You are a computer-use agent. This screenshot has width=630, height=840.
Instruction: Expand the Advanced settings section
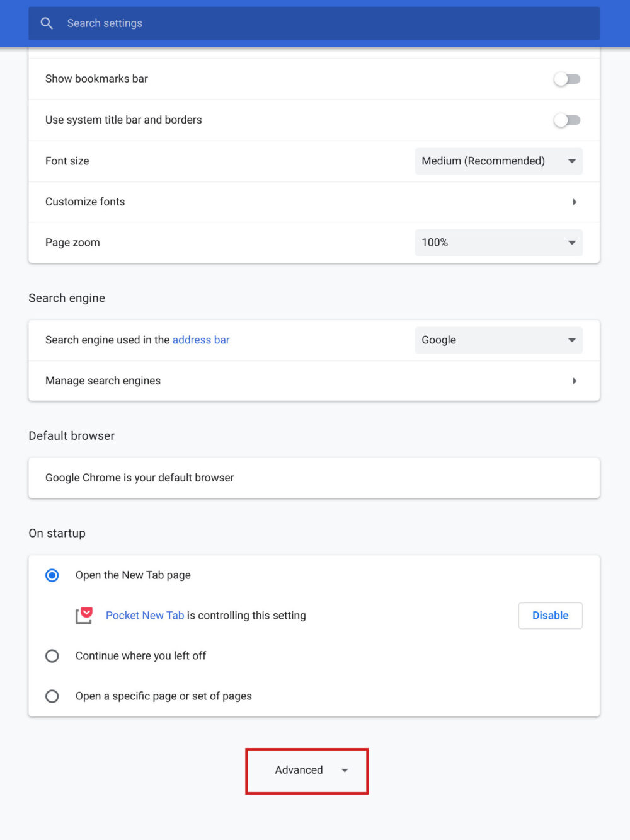tap(306, 770)
